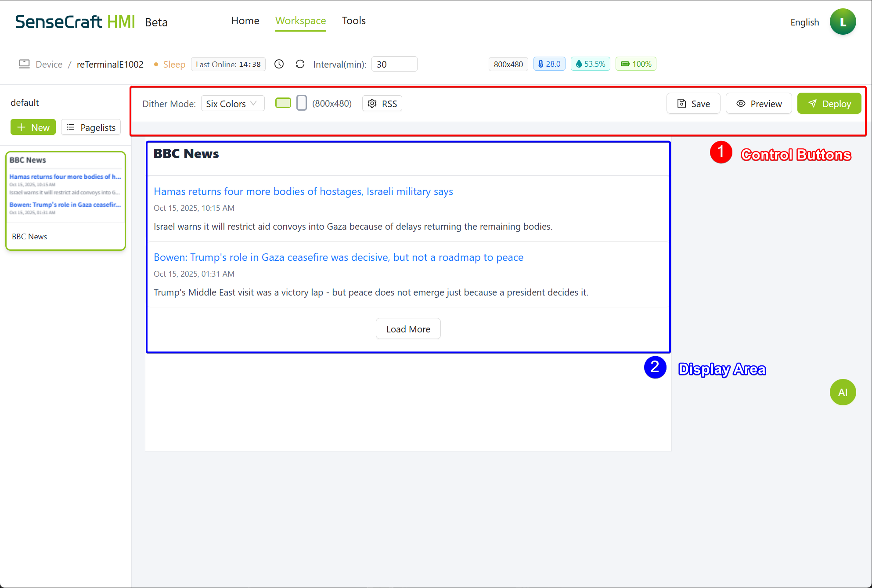The image size is (872, 588).
Task: Go to the Home tab
Action: pyautogui.click(x=245, y=21)
